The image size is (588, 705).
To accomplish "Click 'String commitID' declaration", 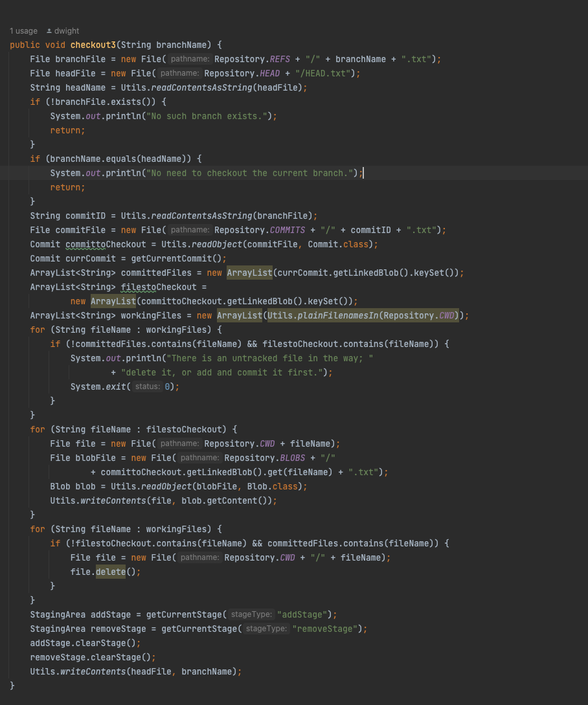I will tap(67, 216).
